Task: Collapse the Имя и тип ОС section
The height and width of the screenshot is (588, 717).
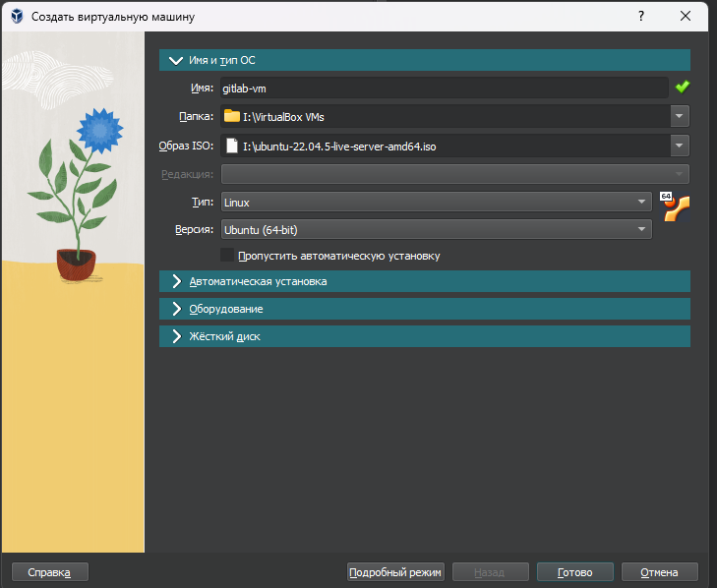Action: pos(424,60)
